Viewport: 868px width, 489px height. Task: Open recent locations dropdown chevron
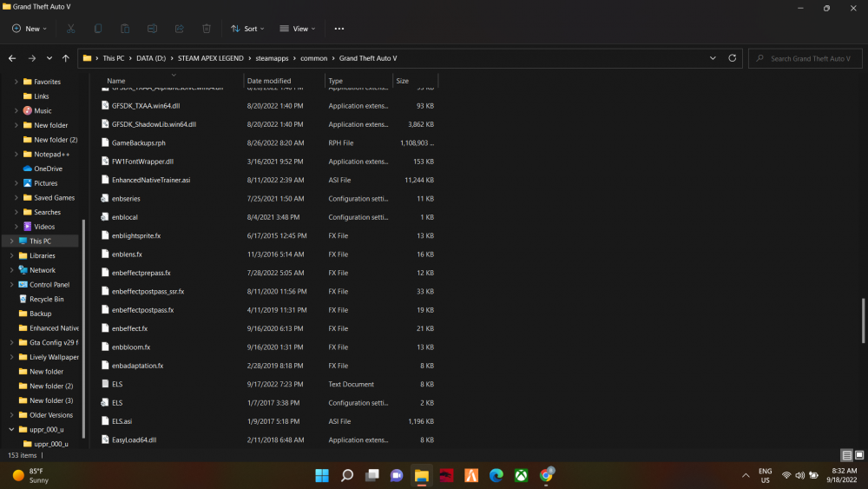click(x=49, y=58)
